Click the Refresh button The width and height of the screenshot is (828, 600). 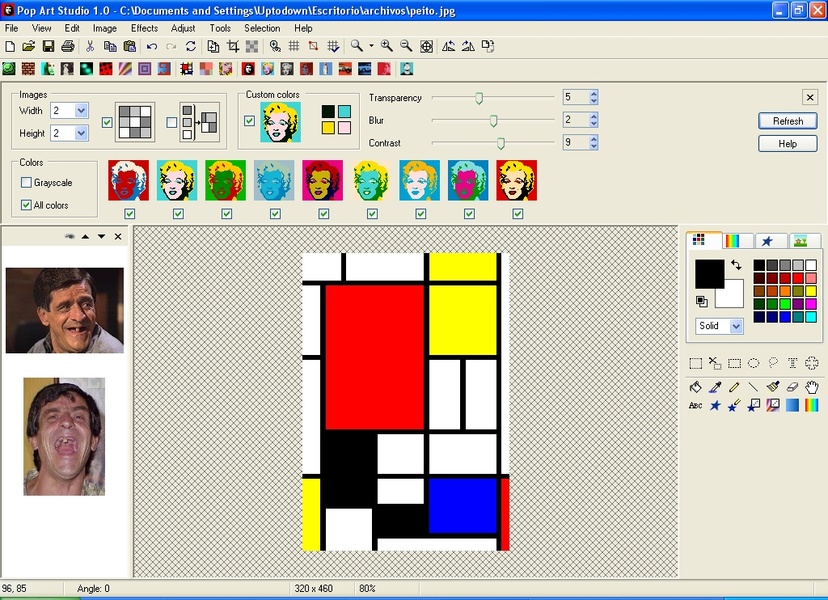(x=787, y=121)
